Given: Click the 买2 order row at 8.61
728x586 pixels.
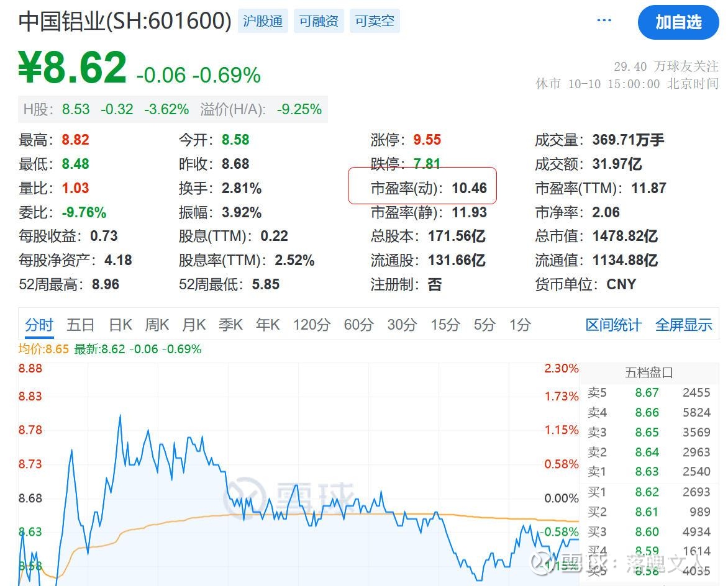Looking at the screenshot, I should [649, 512].
